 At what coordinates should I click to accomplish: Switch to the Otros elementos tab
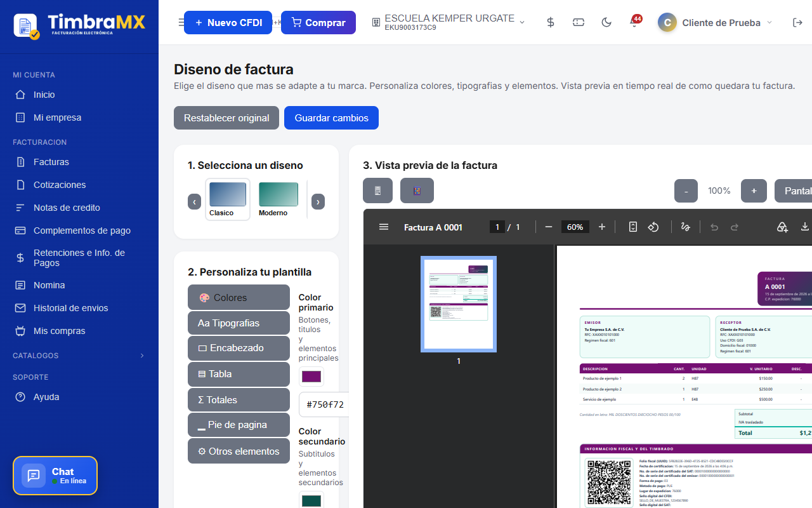coord(239,451)
